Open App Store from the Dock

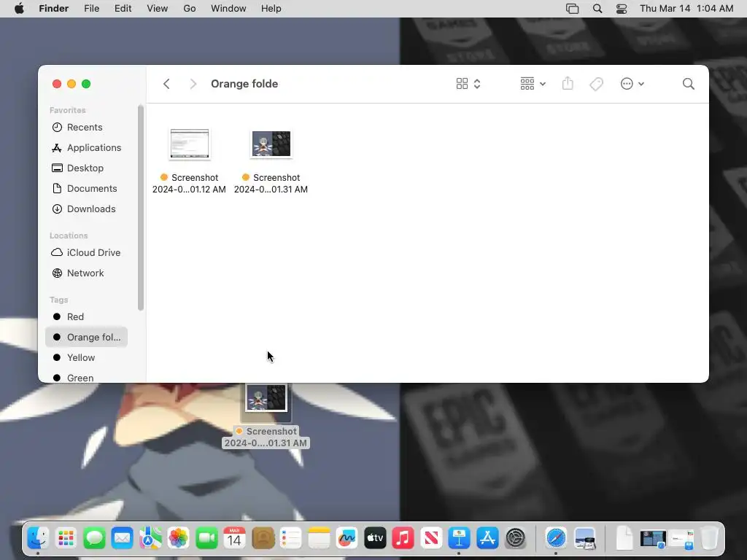tap(487, 539)
